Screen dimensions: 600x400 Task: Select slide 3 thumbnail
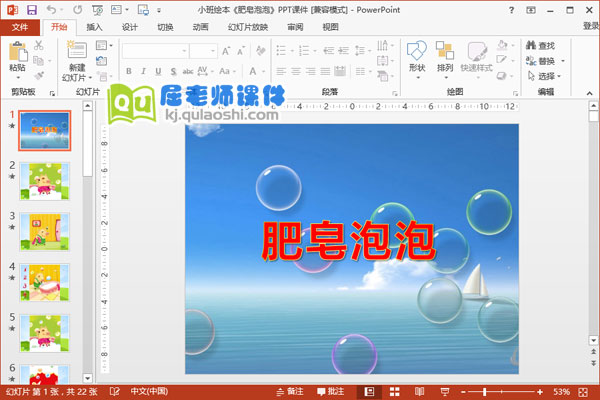pos(45,232)
